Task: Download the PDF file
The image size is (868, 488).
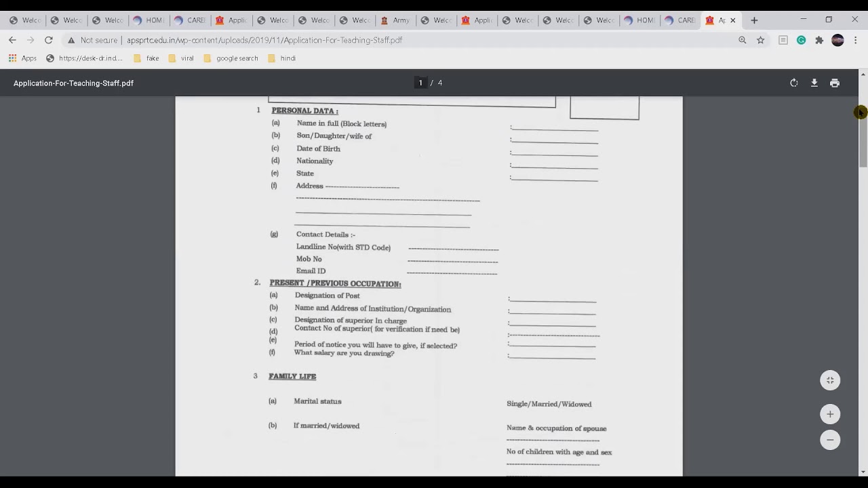Action: [x=814, y=83]
